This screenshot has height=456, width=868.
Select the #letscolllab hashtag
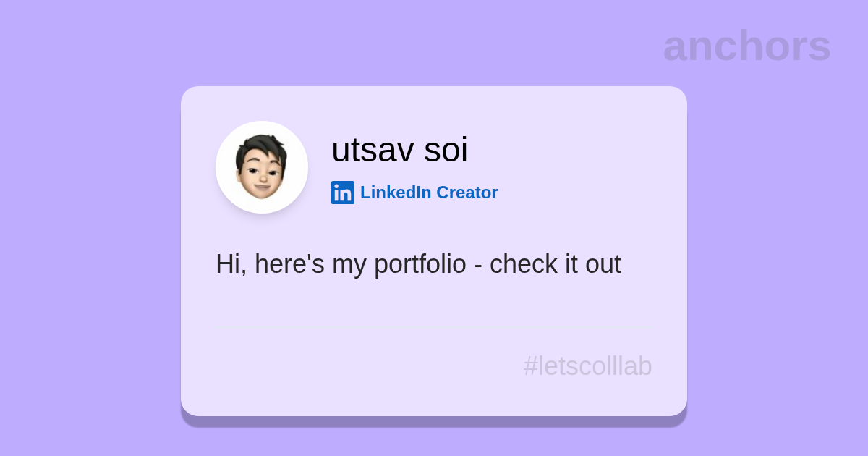coord(587,366)
